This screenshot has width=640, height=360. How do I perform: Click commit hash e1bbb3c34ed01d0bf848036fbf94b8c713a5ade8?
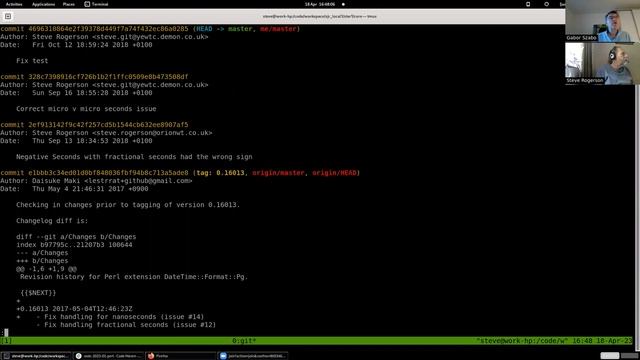click(108, 173)
